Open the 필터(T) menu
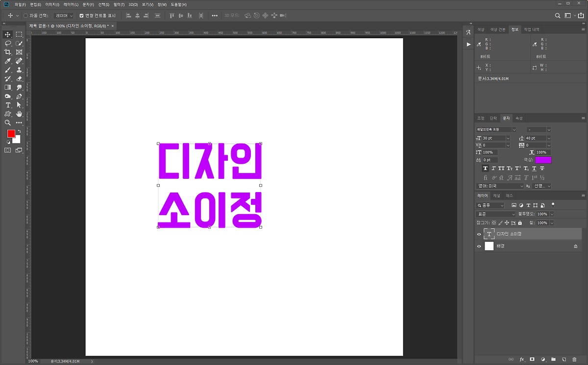The image size is (588, 365). point(118,4)
